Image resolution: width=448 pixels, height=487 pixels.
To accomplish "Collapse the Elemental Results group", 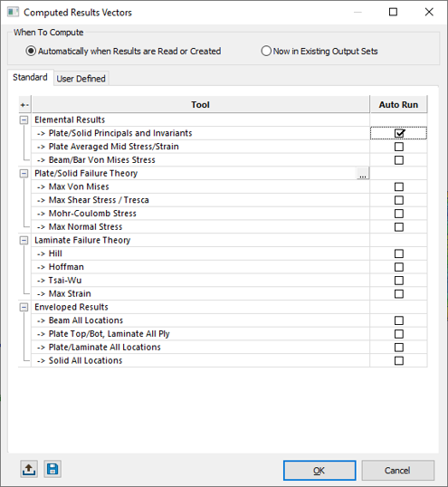I will pos(24,119).
